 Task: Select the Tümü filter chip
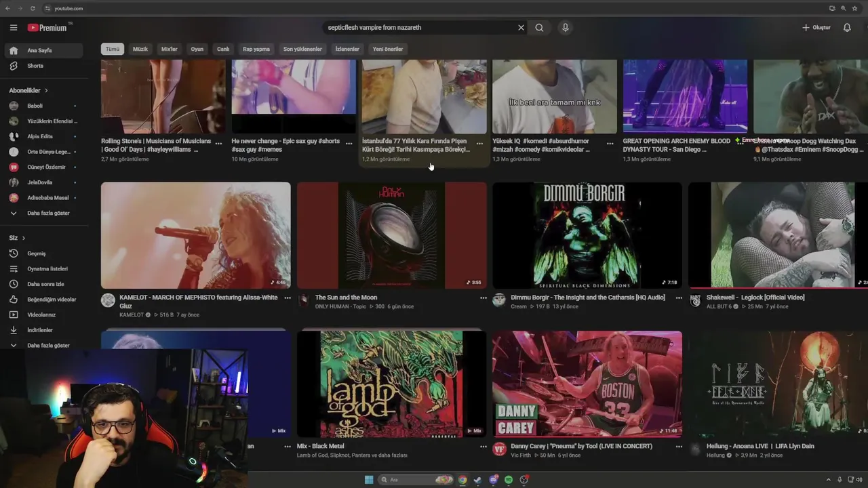tap(113, 49)
